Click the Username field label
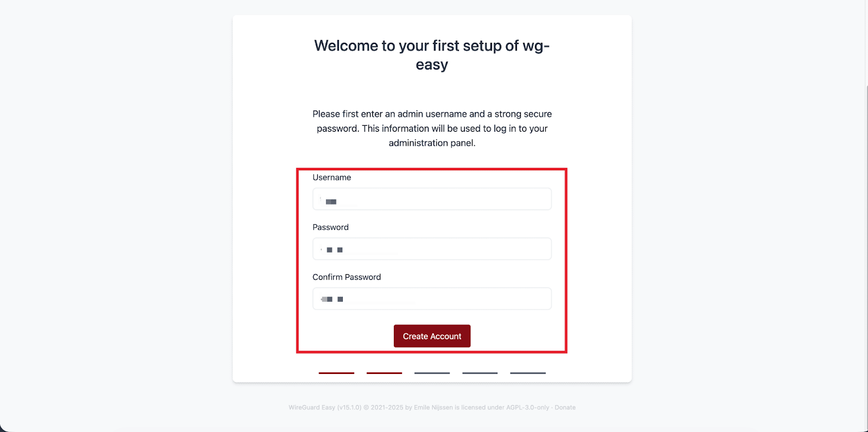Viewport: 868px width, 432px height. pos(331,177)
